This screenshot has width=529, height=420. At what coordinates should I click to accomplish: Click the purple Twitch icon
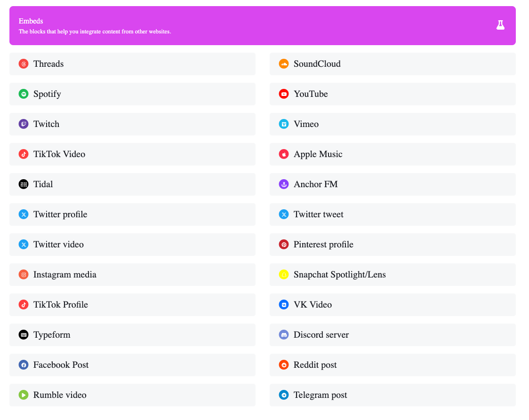coord(24,124)
